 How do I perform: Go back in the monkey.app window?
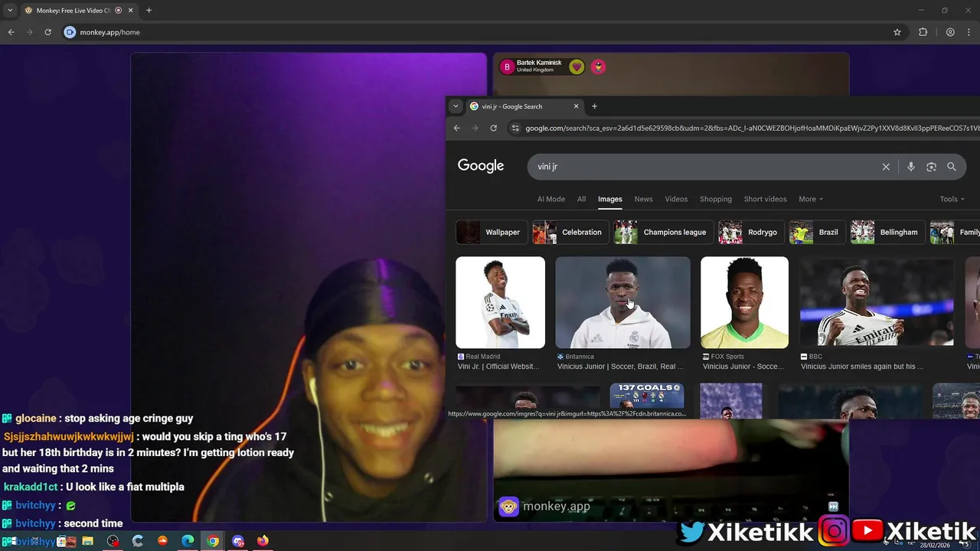coord(11,32)
